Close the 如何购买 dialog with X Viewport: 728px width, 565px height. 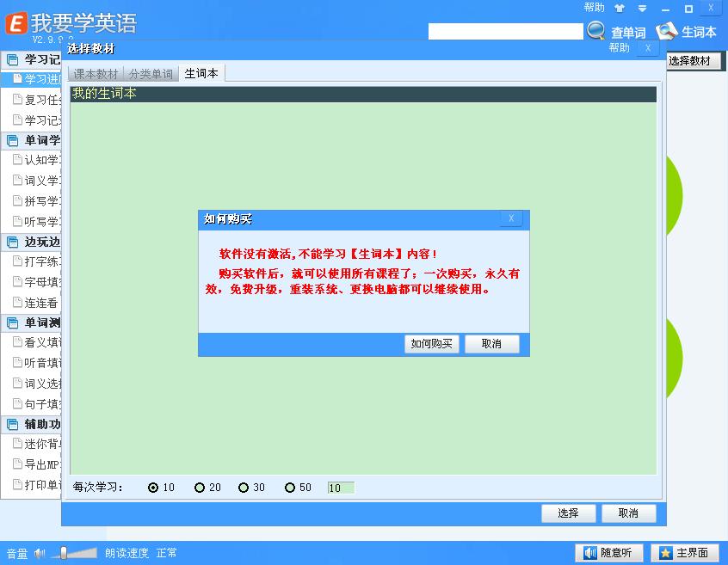coord(511,218)
